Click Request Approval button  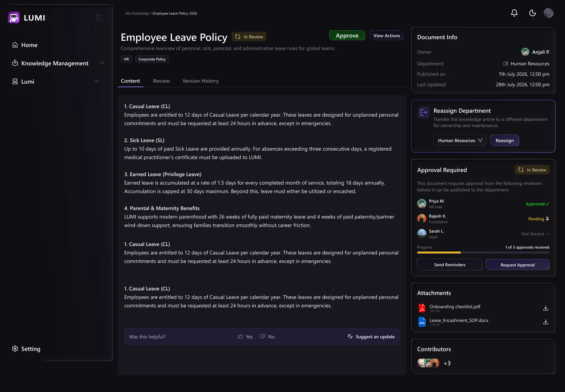pos(518,265)
